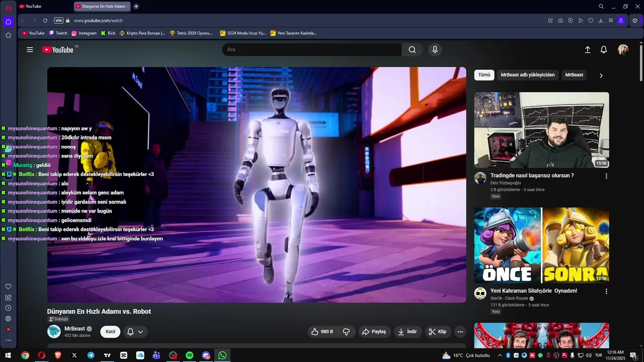
Task: Open the Opera menu logo
Action: (x=8, y=8)
